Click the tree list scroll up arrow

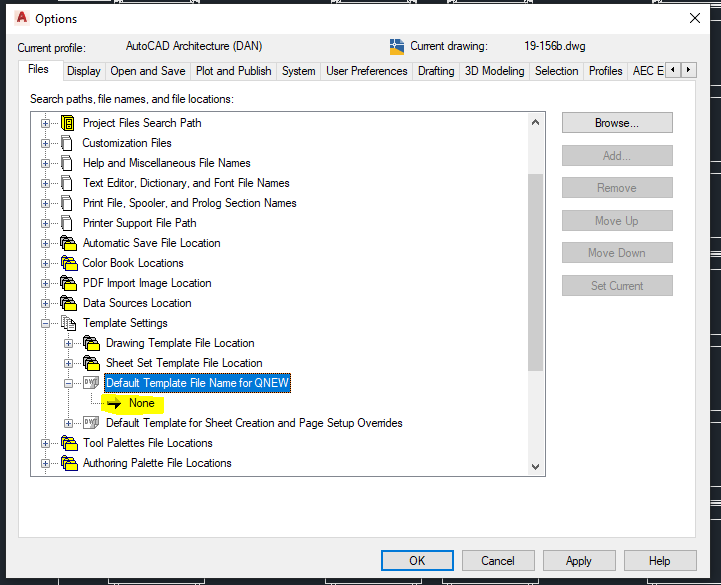(535, 122)
